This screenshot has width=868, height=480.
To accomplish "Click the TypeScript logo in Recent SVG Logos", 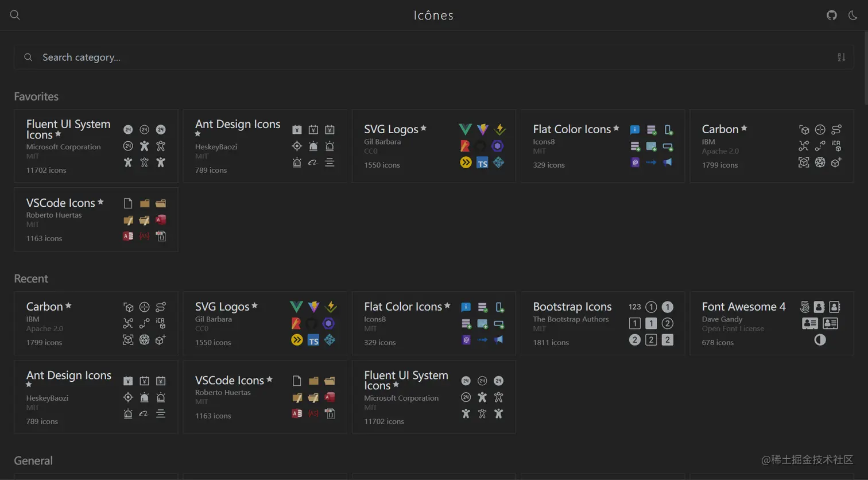I will tap(313, 340).
